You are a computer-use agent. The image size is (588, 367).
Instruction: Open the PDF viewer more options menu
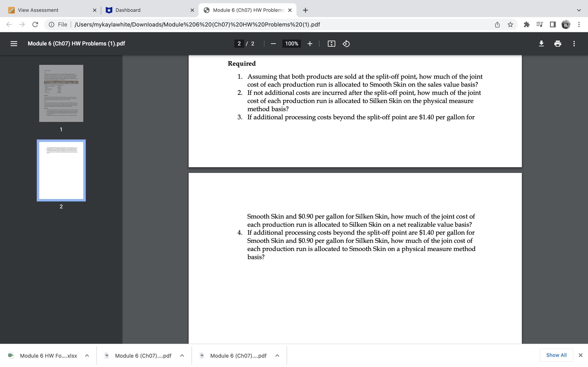(x=574, y=43)
